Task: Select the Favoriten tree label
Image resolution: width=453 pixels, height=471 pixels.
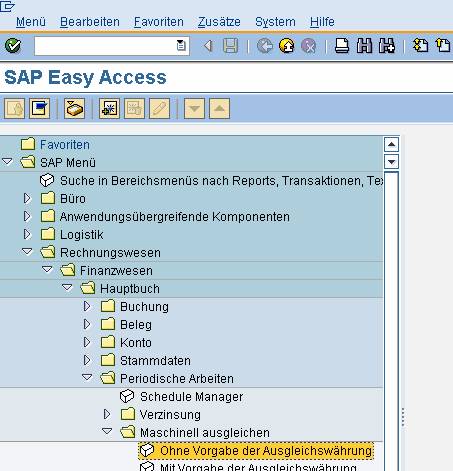Action: [x=65, y=145]
